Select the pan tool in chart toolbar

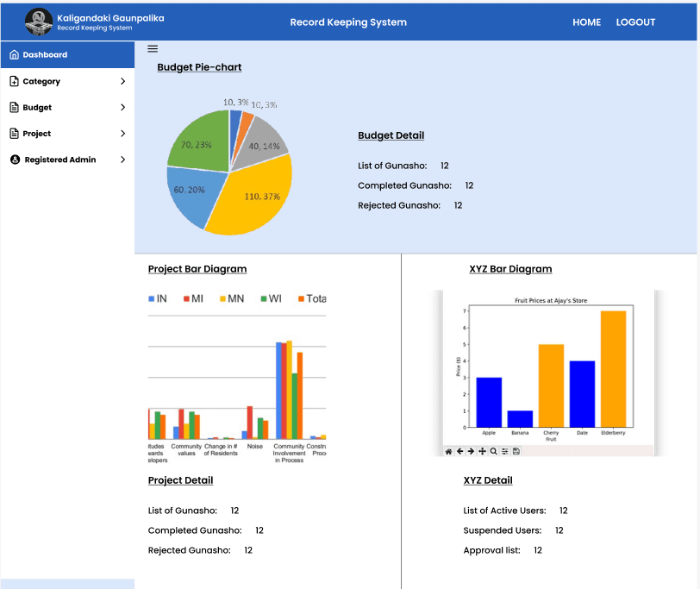[482, 451]
